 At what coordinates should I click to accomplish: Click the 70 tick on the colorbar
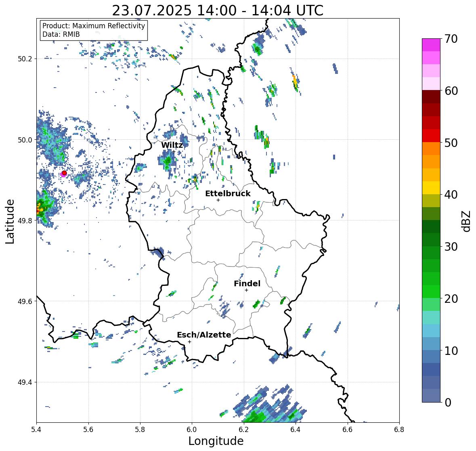pos(451,39)
